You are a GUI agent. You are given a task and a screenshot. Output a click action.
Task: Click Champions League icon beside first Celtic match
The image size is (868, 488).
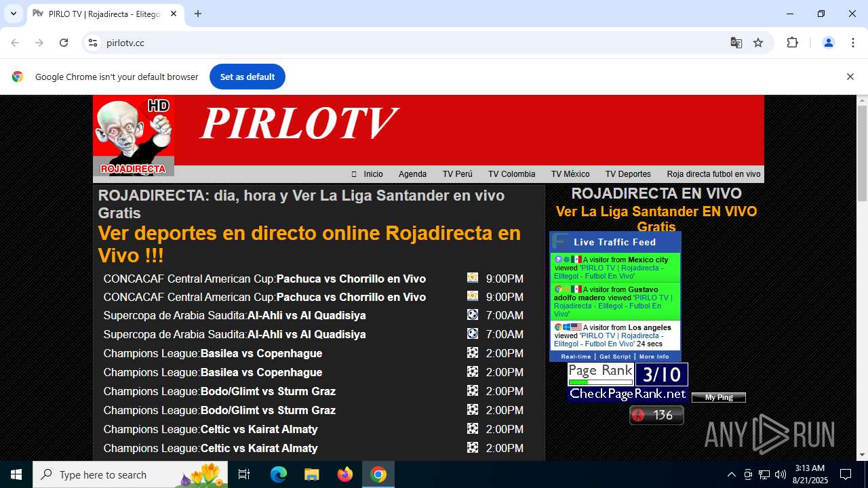tap(473, 428)
